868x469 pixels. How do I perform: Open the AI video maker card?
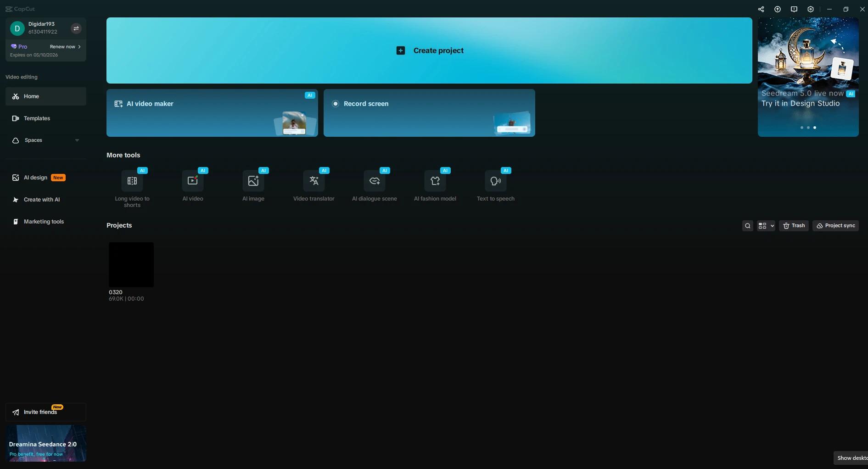click(x=212, y=113)
